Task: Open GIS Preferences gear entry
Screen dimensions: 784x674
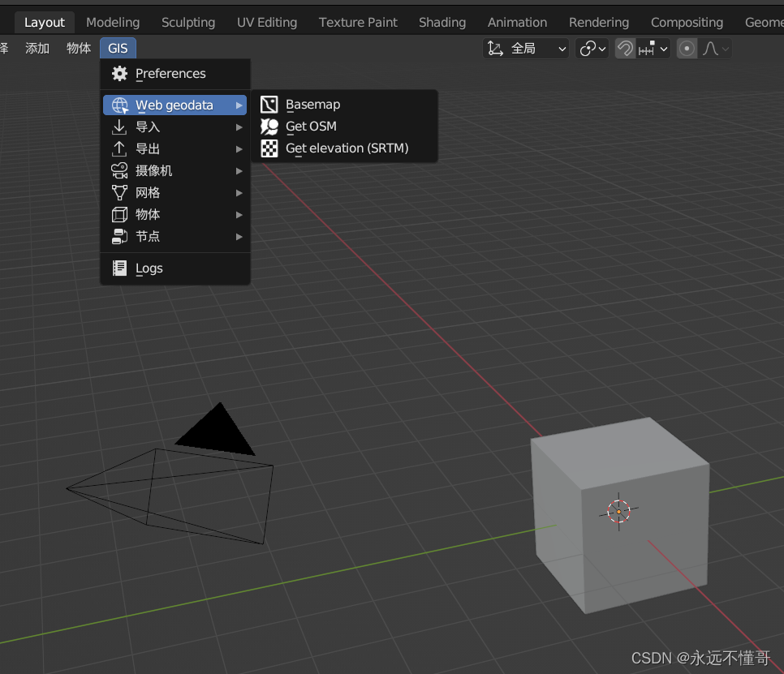Action: tap(175, 74)
